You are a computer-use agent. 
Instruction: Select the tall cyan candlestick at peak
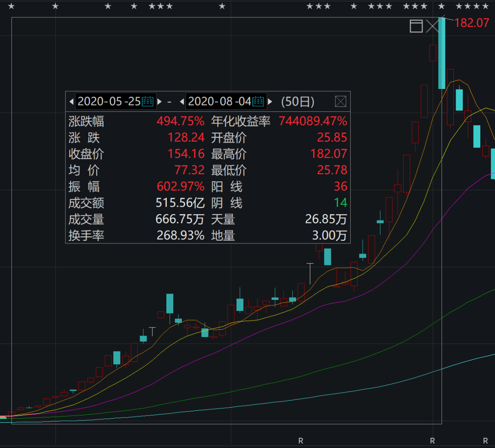click(x=442, y=53)
